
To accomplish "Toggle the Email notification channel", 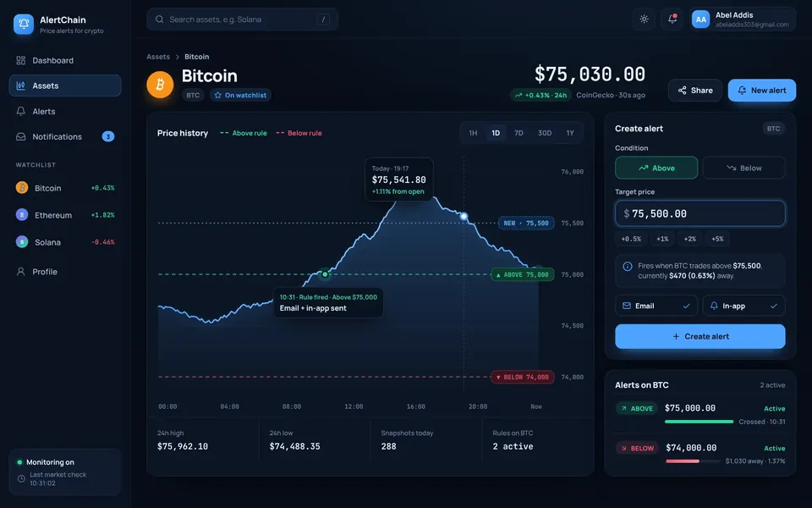I will pos(656,306).
